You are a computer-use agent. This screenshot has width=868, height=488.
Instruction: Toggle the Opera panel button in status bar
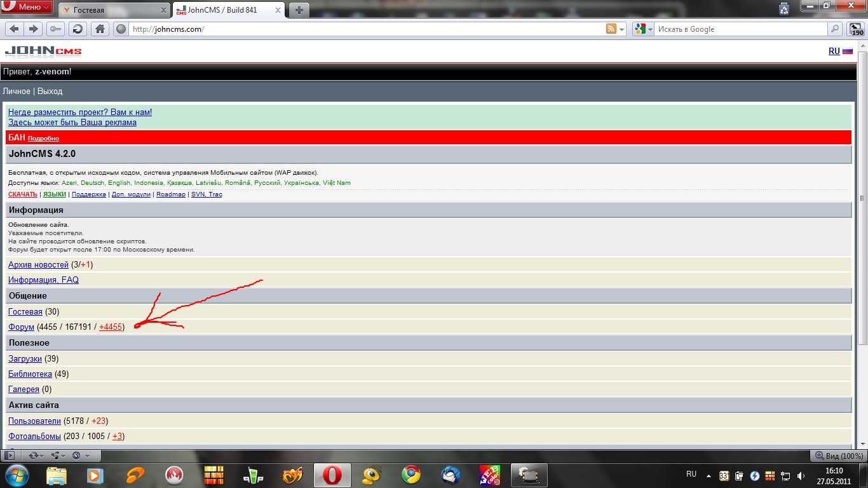(x=10, y=455)
